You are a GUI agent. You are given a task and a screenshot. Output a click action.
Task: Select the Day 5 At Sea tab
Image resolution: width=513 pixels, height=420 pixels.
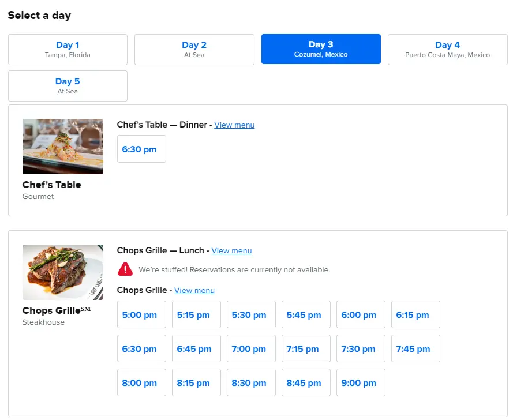click(x=68, y=85)
